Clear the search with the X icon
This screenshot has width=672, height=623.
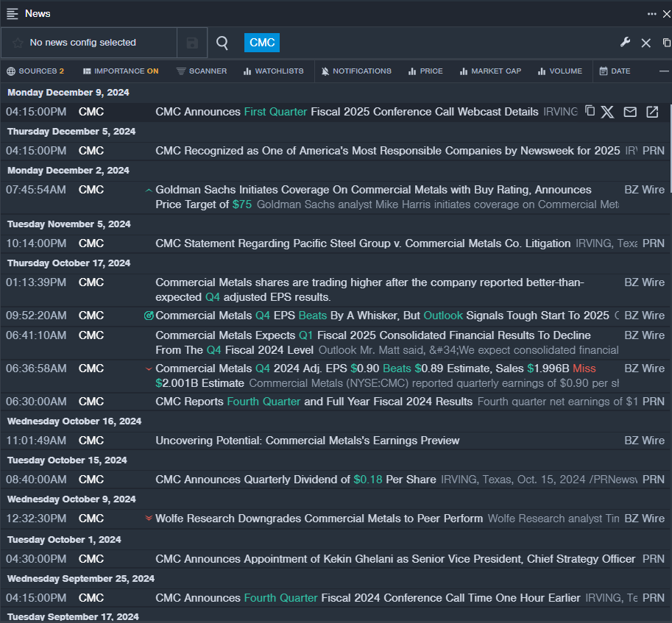646,43
